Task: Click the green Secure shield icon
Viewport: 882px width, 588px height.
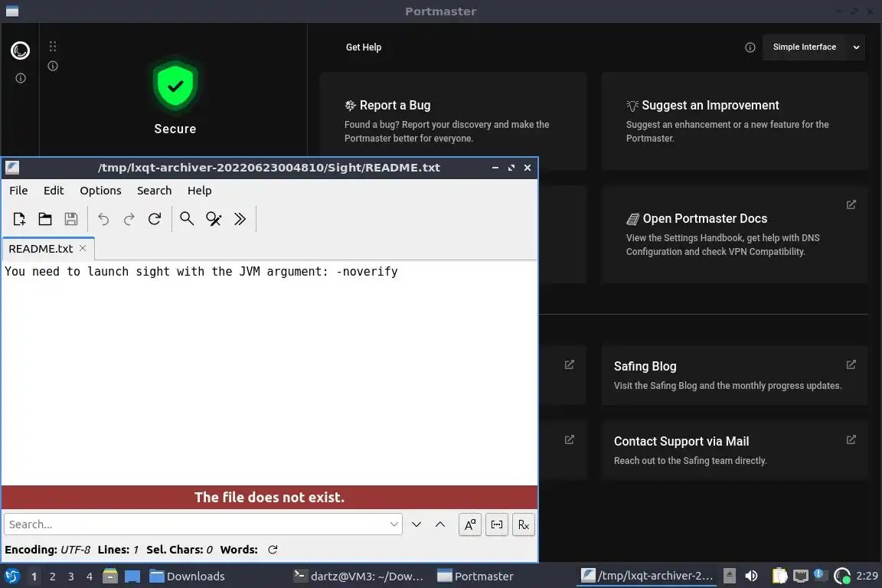Action: coord(175,86)
